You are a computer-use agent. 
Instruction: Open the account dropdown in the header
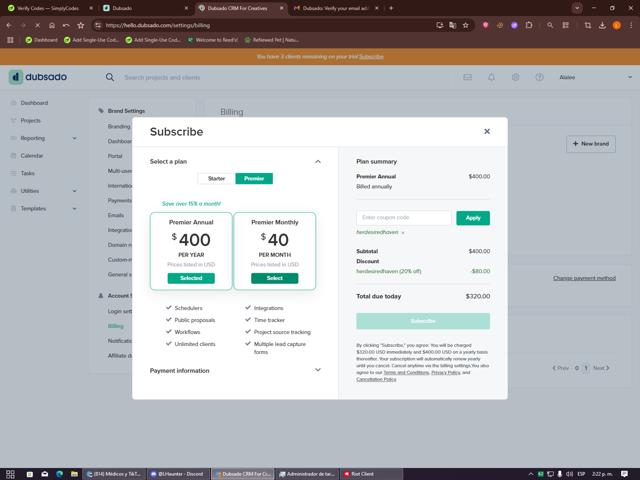click(595, 77)
